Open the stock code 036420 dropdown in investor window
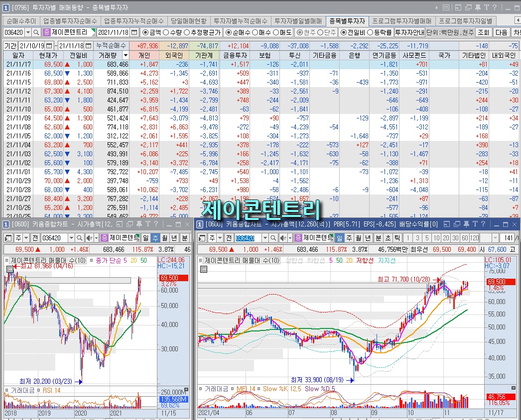The image size is (521, 420). tap(28, 32)
